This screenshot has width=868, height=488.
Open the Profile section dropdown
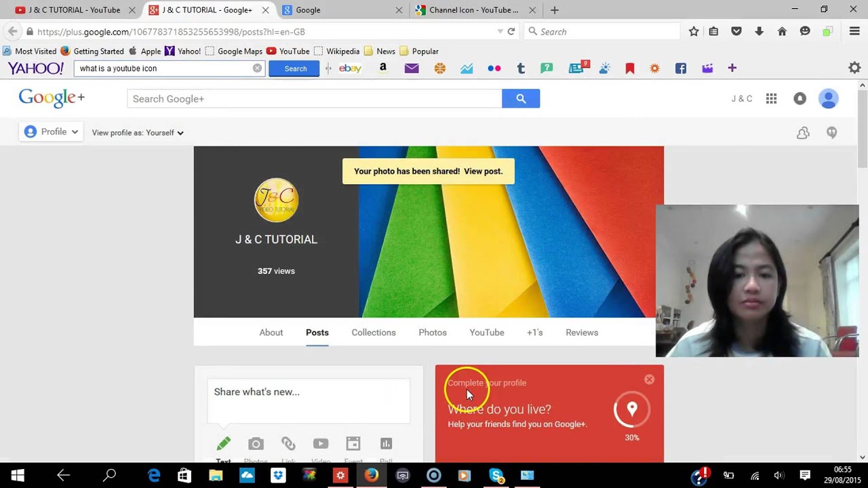pyautogui.click(x=50, y=131)
